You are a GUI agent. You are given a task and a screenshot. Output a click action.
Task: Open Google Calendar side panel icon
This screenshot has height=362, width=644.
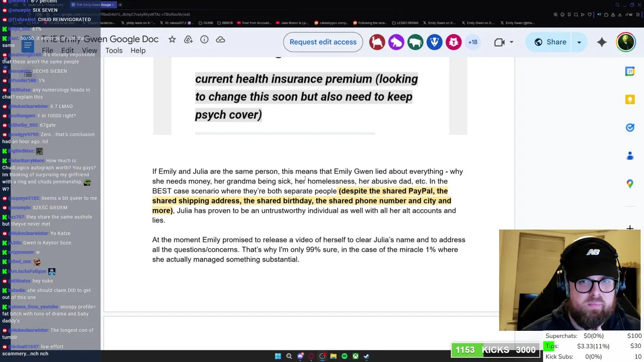pos(630,71)
